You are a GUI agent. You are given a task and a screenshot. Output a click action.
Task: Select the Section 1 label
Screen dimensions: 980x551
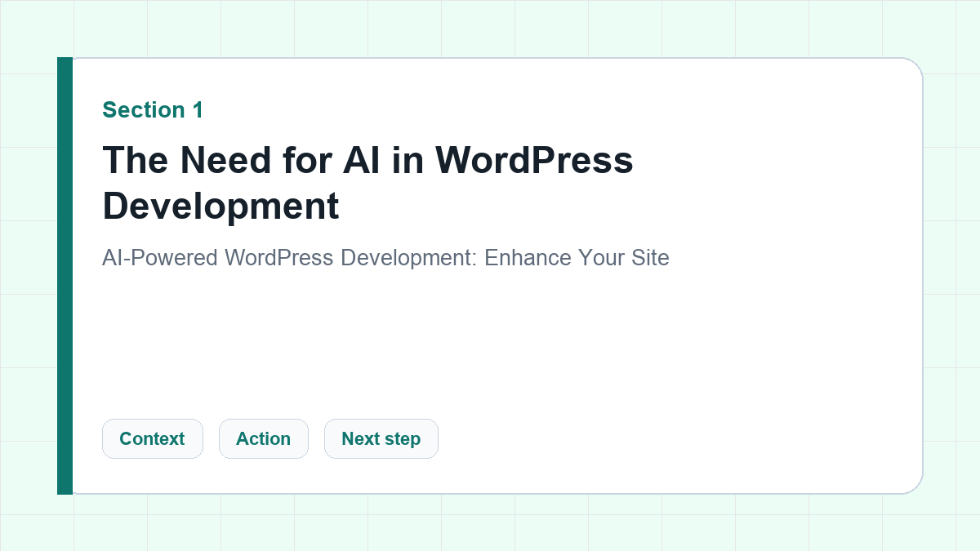click(x=153, y=110)
